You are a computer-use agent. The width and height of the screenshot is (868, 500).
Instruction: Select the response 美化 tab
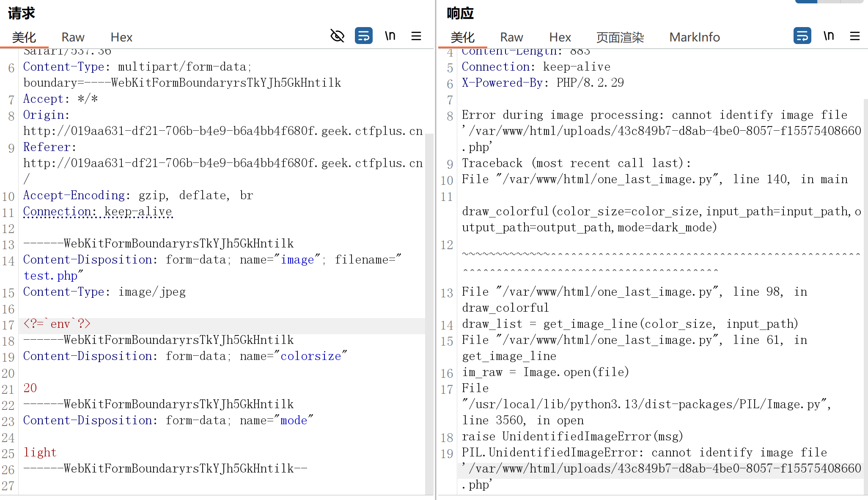tap(463, 37)
